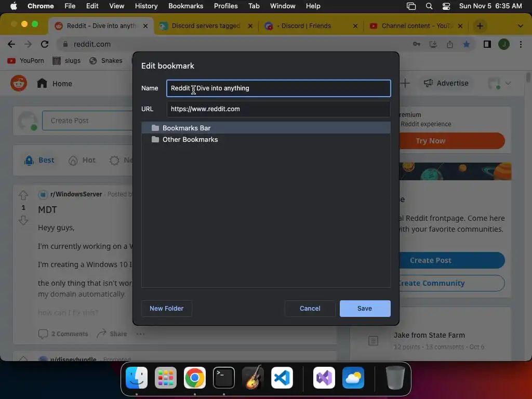Open Visual Studio Code from the Dock
Screen dimensions: 532x399
(282, 378)
